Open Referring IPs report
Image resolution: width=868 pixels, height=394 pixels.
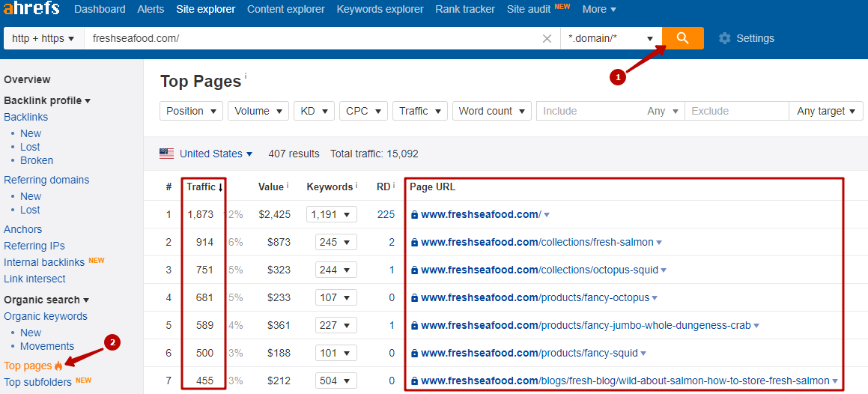click(x=34, y=246)
